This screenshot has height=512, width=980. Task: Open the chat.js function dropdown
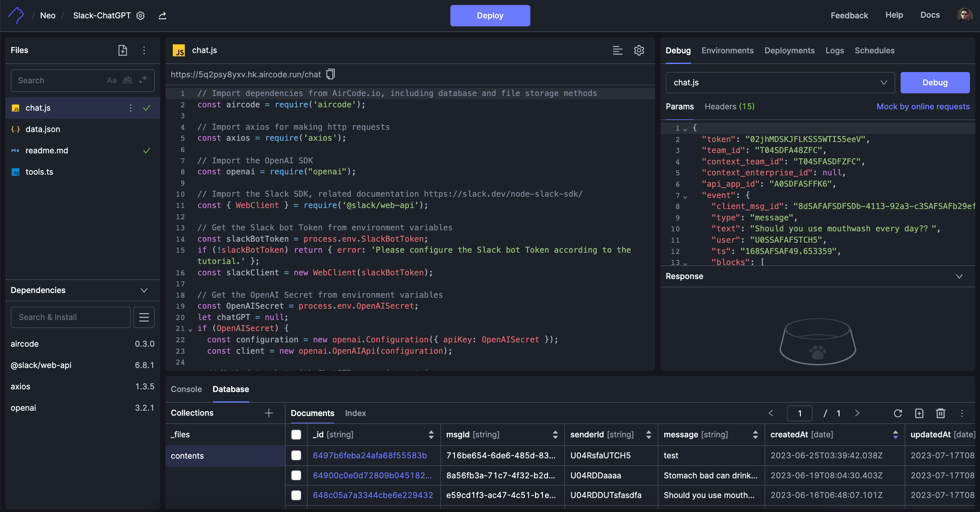[780, 82]
